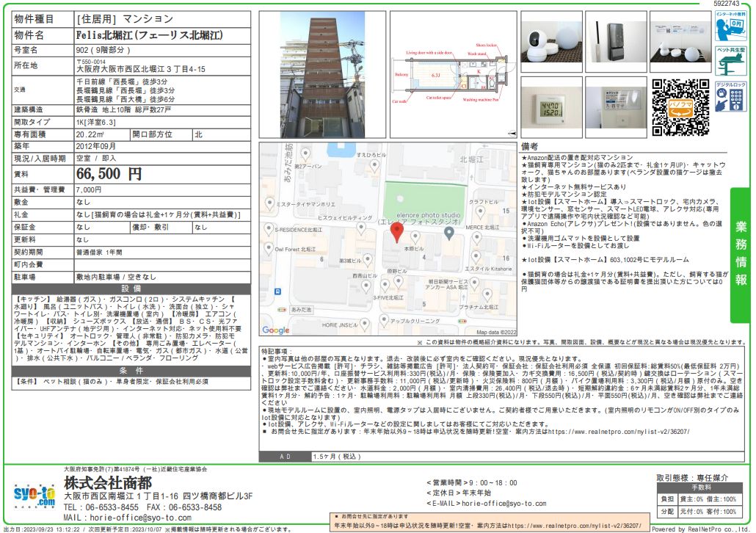Click the 営業時間 9:00-18:00 text
The image size is (756, 533).
[x=471, y=483]
